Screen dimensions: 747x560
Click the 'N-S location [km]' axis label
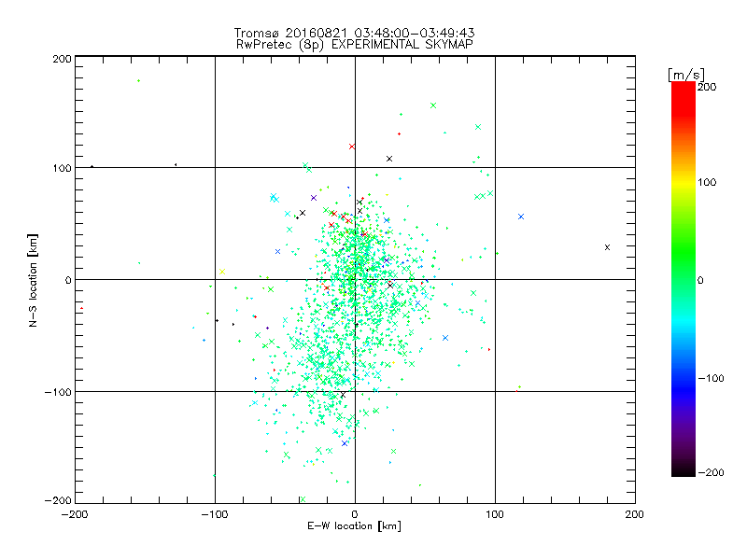[33, 280]
